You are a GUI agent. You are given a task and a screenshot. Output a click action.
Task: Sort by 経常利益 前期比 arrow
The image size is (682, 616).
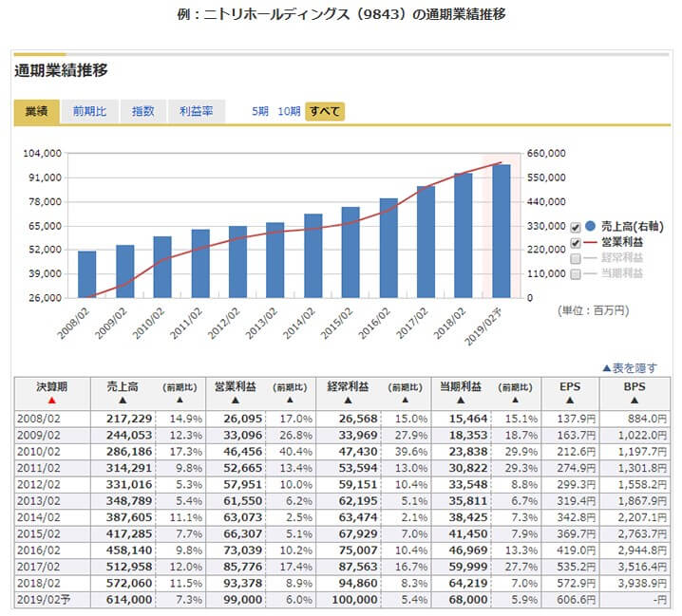[x=405, y=401]
